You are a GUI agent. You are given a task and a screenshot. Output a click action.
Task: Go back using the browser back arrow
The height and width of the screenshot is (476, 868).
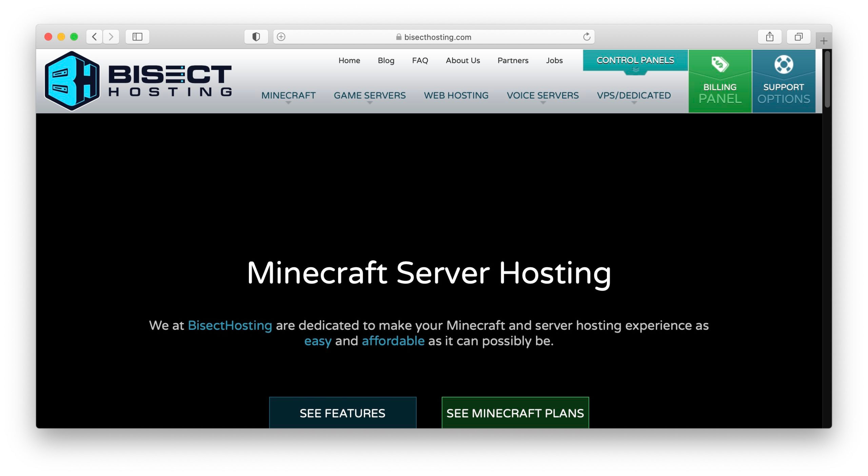point(95,37)
